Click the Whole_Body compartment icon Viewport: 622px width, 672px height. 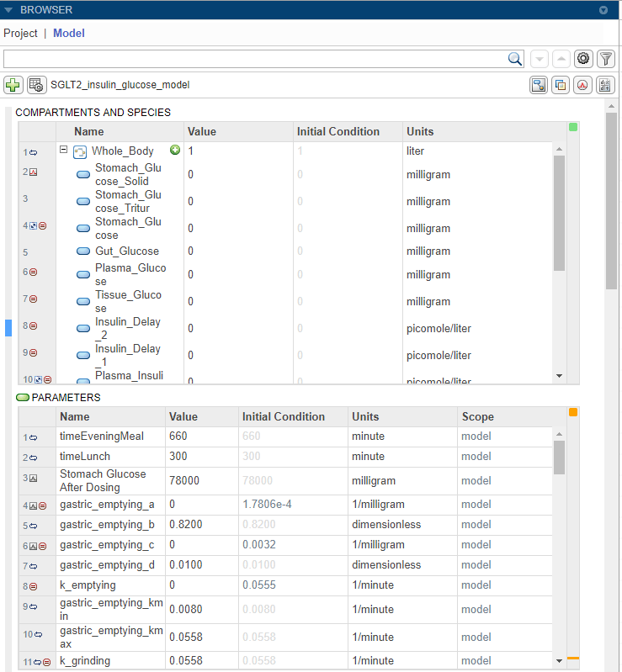(x=80, y=151)
